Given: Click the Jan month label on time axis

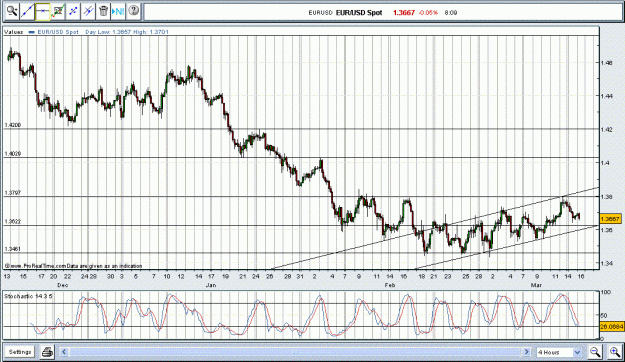Looking at the screenshot, I should 211,285.
